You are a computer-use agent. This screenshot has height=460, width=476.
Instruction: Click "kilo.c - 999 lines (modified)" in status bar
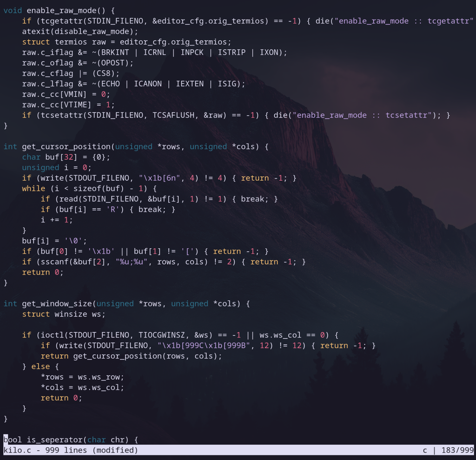[71, 450]
